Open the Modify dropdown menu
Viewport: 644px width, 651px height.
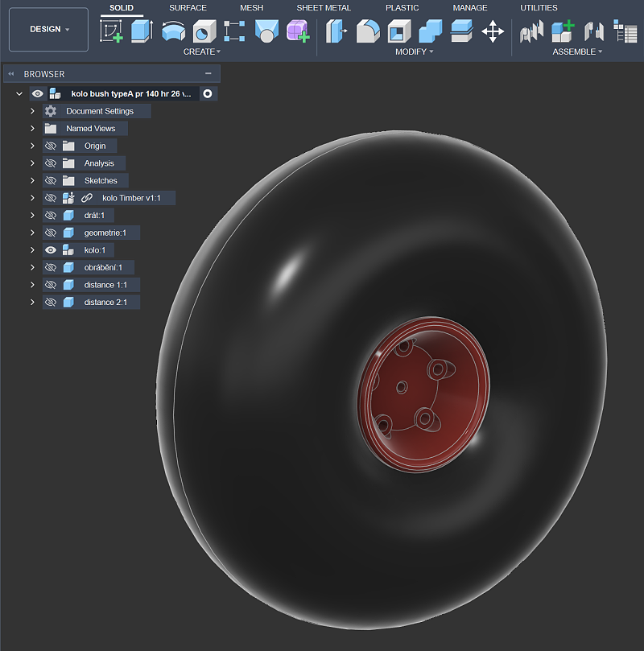pyautogui.click(x=415, y=52)
